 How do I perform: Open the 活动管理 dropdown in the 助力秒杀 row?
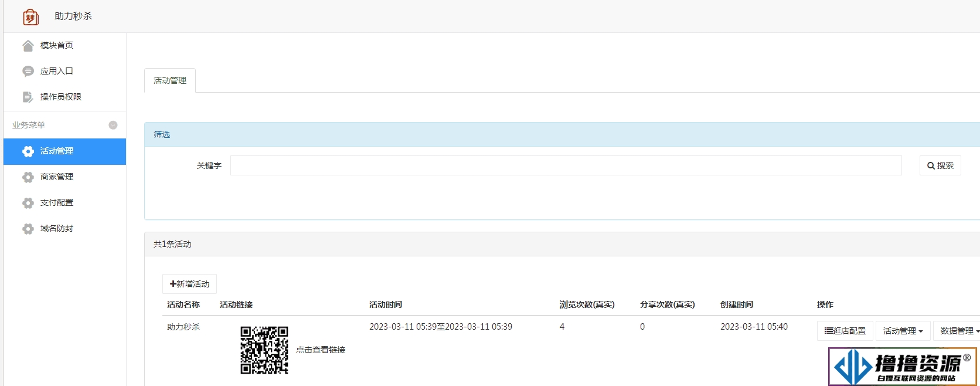[903, 331]
